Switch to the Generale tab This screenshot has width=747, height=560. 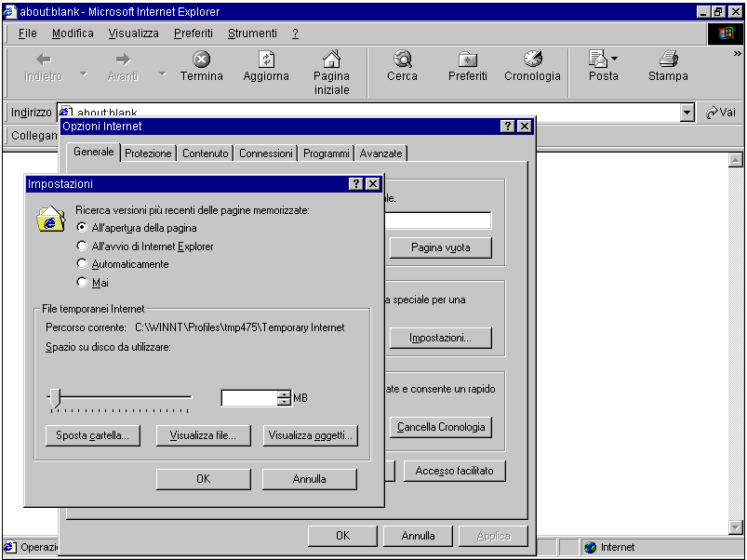[x=93, y=152]
